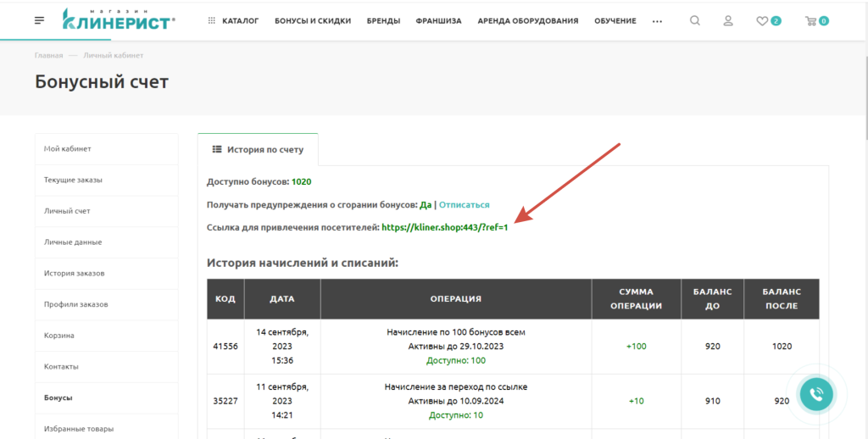Viewport: 868px width, 439px height.
Task: Click the Дата column header
Action: [282, 299]
